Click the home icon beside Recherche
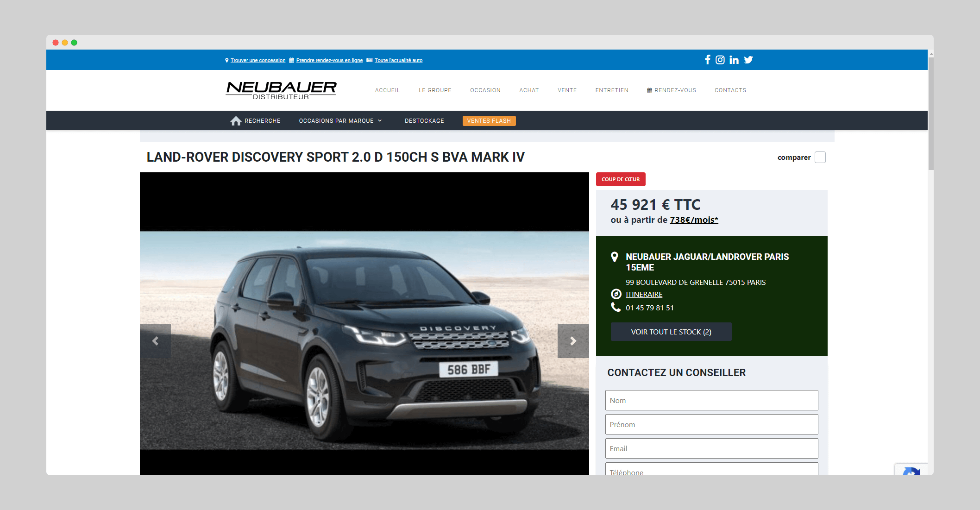Viewport: 980px width, 510px height. [236, 121]
